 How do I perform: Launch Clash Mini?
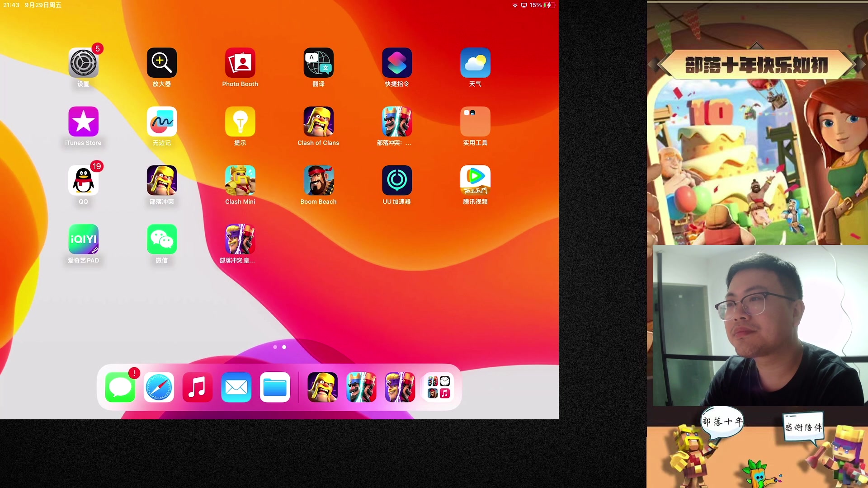(x=240, y=180)
